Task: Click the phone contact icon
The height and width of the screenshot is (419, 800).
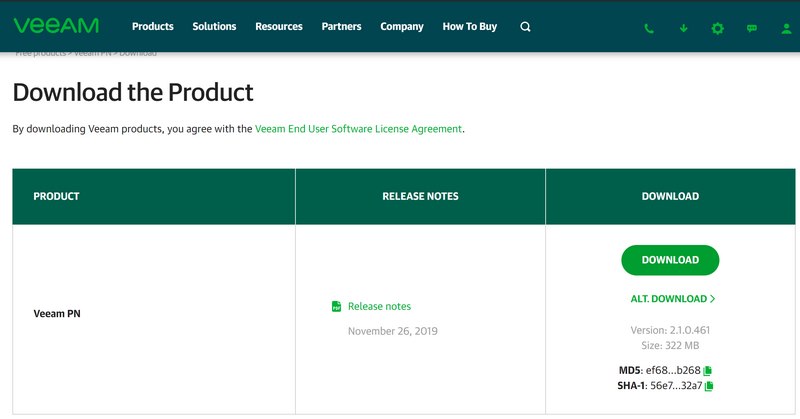Action: tap(649, 28)
